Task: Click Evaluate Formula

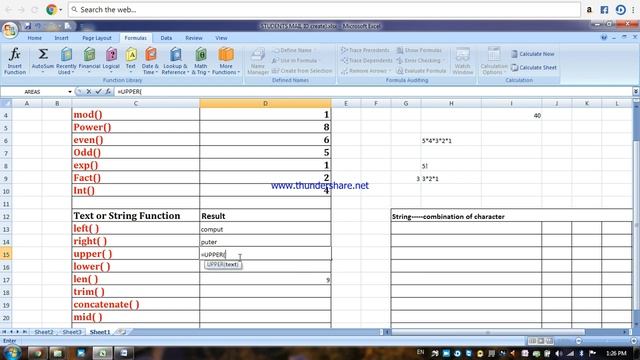Action: 421,71
